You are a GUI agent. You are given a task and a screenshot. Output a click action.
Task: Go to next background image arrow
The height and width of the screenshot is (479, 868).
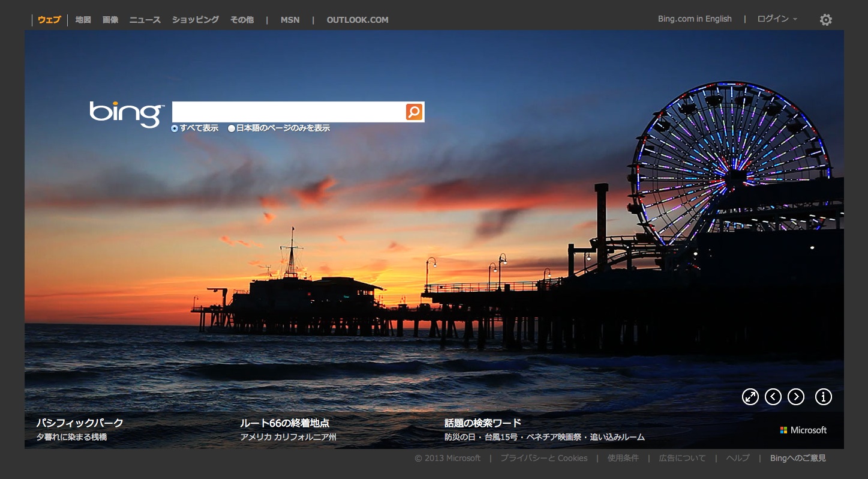(796, 397)
